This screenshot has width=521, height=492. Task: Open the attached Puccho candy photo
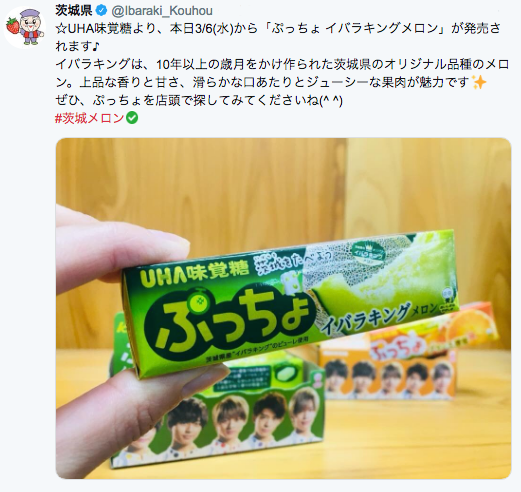[x=283, y=308]
